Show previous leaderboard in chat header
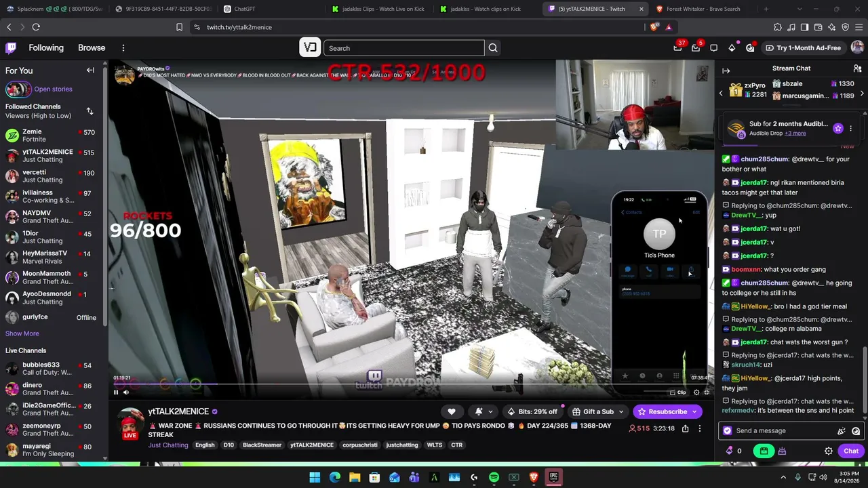The width and height of the screenshot is (868, 488). [722, 94]
